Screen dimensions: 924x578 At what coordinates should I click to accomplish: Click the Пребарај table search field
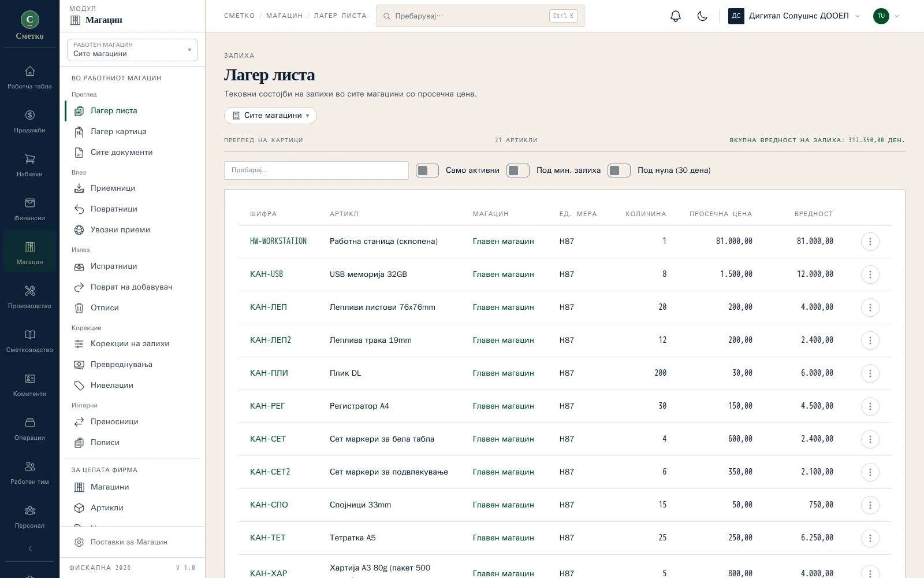click(316, 171)
